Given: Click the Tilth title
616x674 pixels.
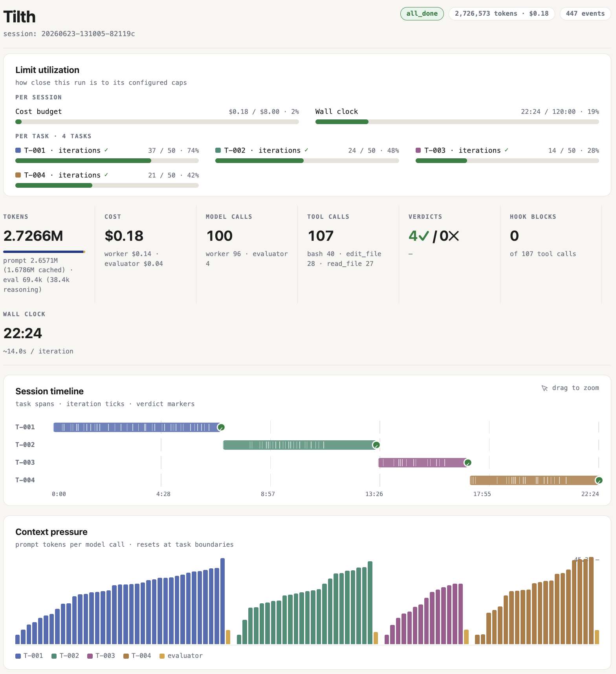Looking at the screenshot, I should 20,17.
